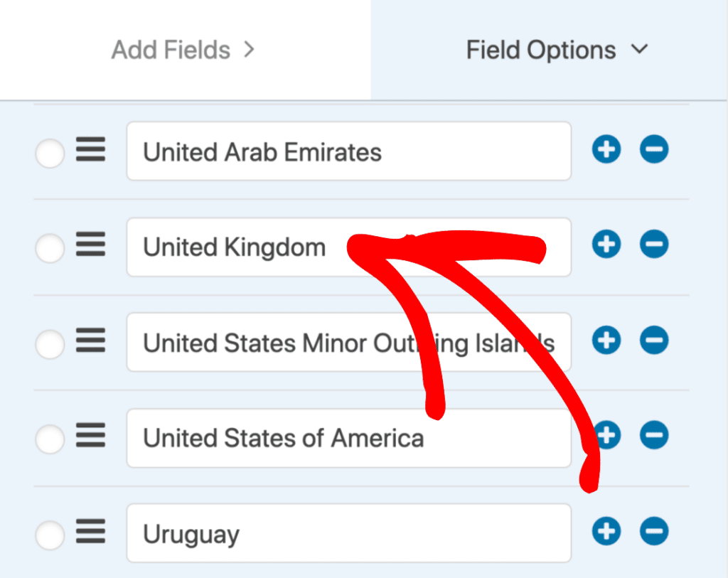
Task: Open the Field Options dropdown arrow
Action: (639, 50)
